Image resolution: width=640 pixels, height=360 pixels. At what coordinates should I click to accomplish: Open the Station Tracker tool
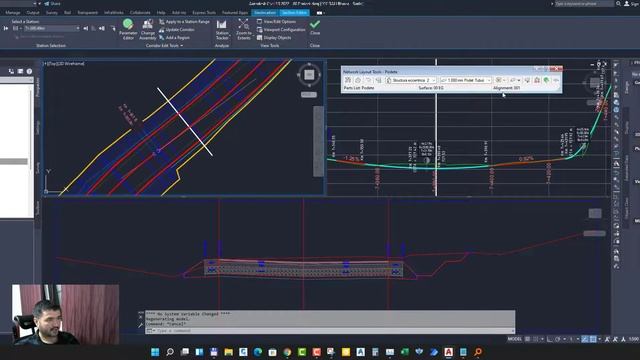pos(222,30)
